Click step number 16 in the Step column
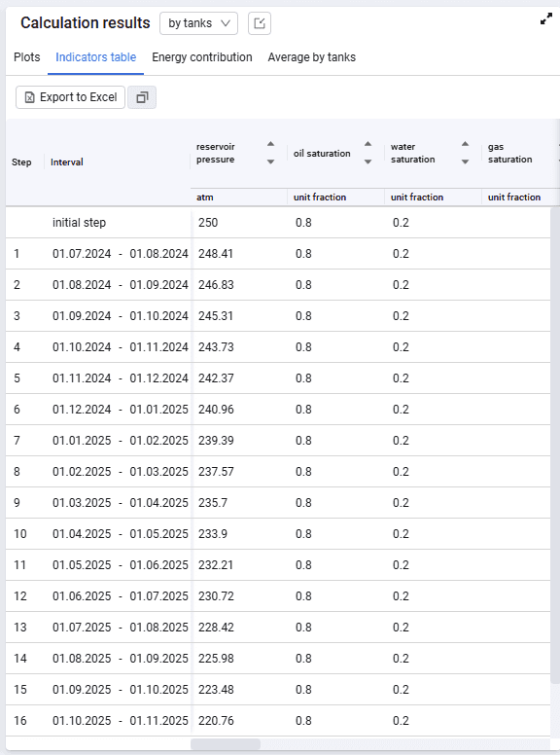The width and height of the screenshot is (560, 755). 20,721
